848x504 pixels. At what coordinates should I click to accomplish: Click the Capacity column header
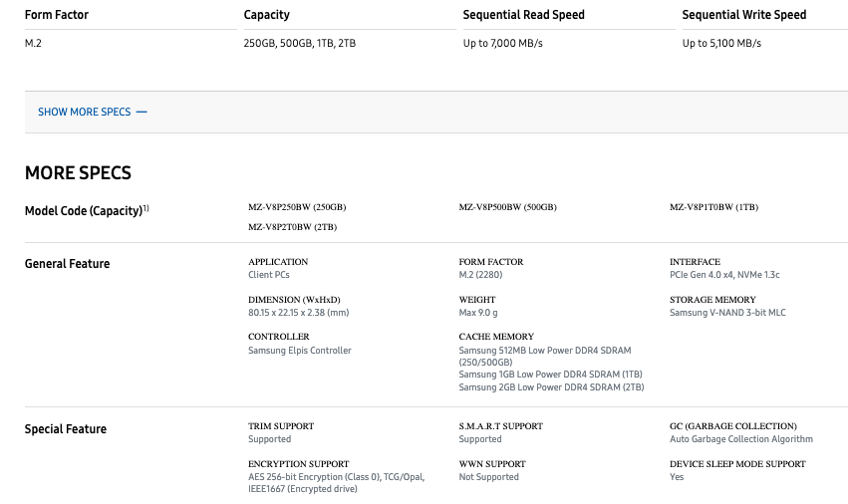(267, 15)
